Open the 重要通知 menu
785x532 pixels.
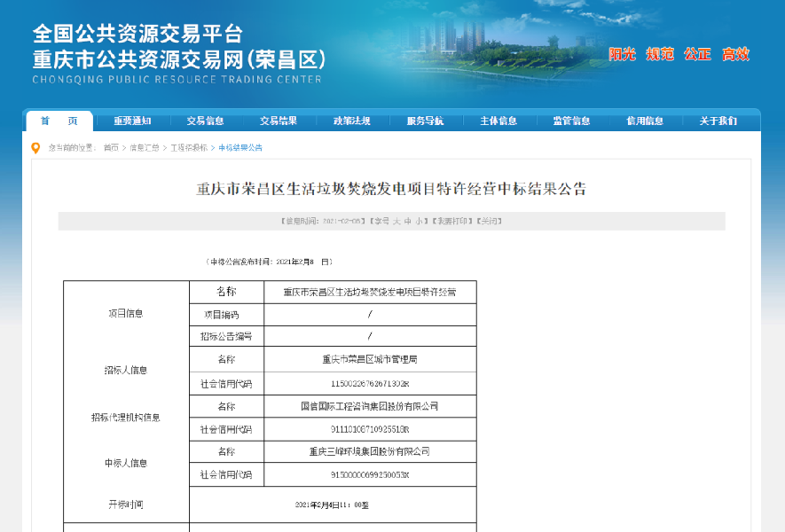132,121
